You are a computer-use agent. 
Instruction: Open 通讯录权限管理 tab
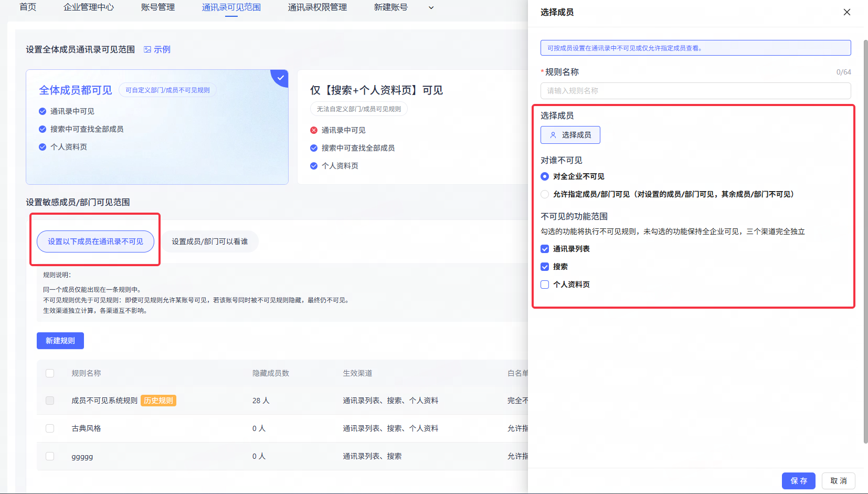click(x=317, y=7)
